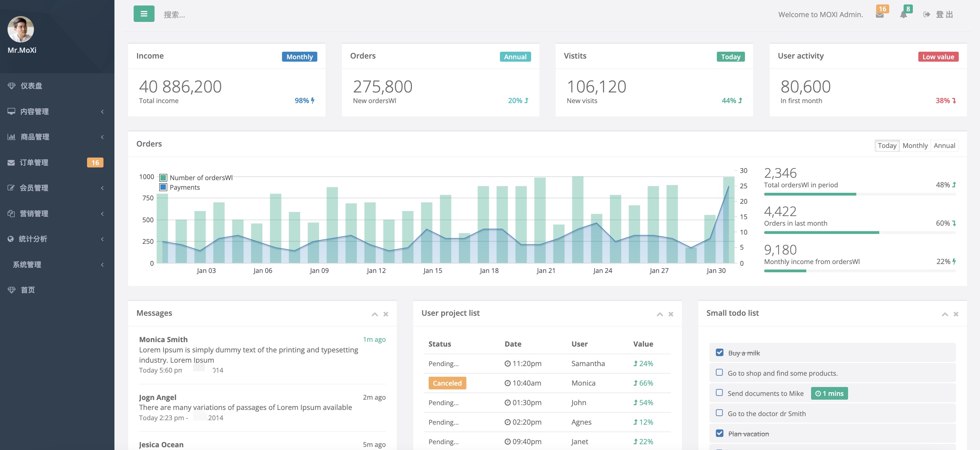Click Total ordersWI in period progress bar
The height and width of the screenshot is (450, 980).
[860, 194]
